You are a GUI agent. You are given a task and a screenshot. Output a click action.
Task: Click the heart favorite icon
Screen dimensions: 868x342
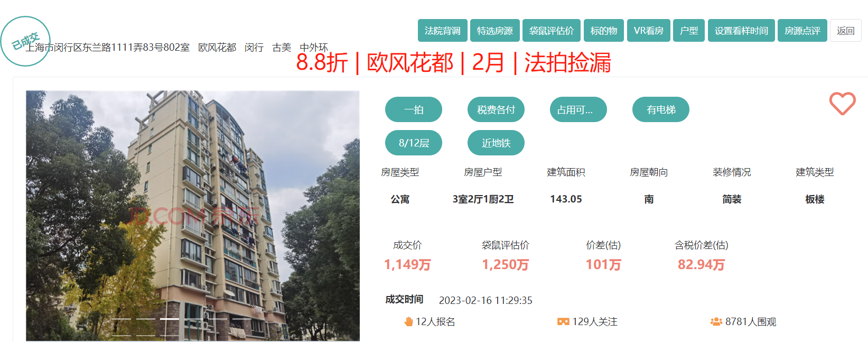coord(842,103)
